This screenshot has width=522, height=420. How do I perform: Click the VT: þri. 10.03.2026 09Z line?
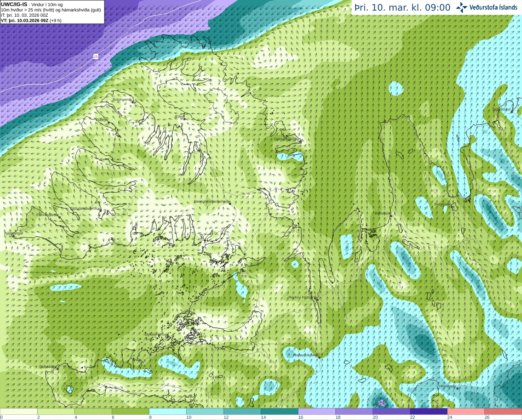[x=31, y=20]
